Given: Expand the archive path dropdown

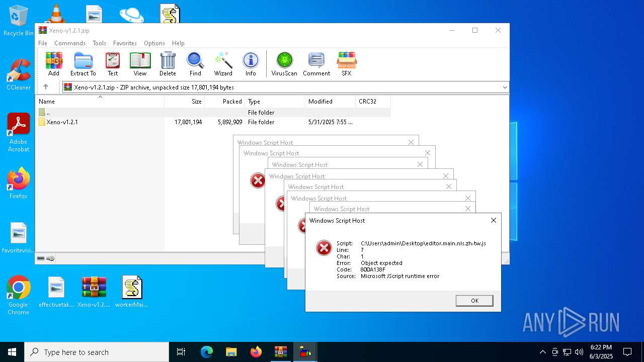Looking at the screenshot, I should click(x=505, y=87).
